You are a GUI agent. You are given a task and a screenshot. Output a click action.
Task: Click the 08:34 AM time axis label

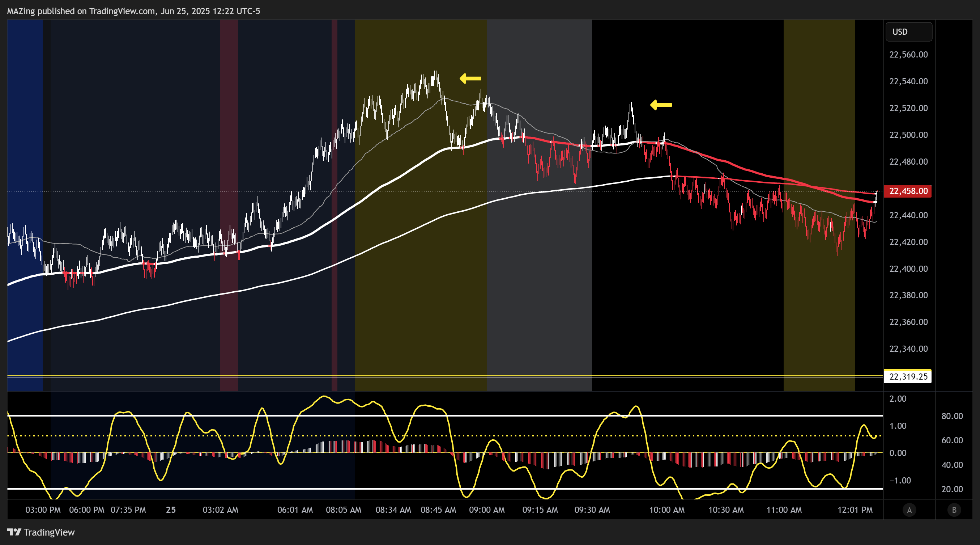point(393,510)
